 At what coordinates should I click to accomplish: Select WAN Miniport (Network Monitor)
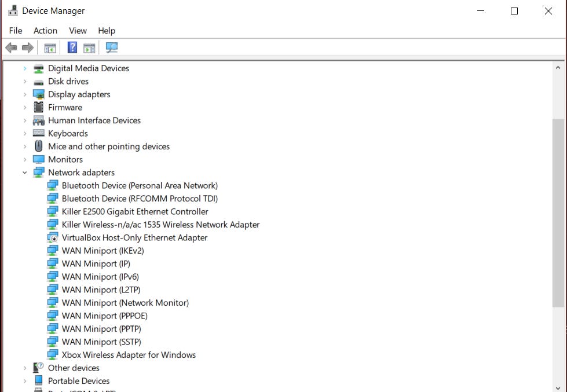pos(125,303)
